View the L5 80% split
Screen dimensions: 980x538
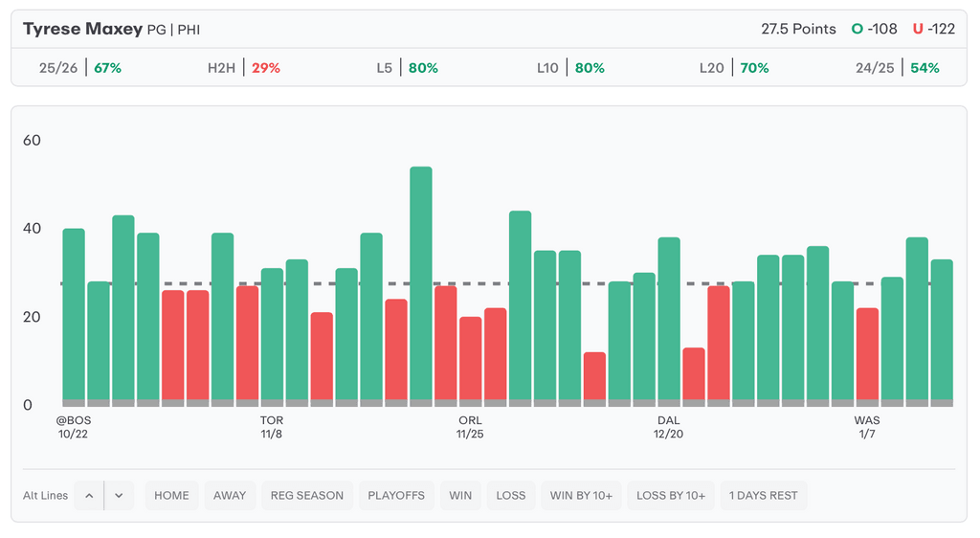[407, 68]
